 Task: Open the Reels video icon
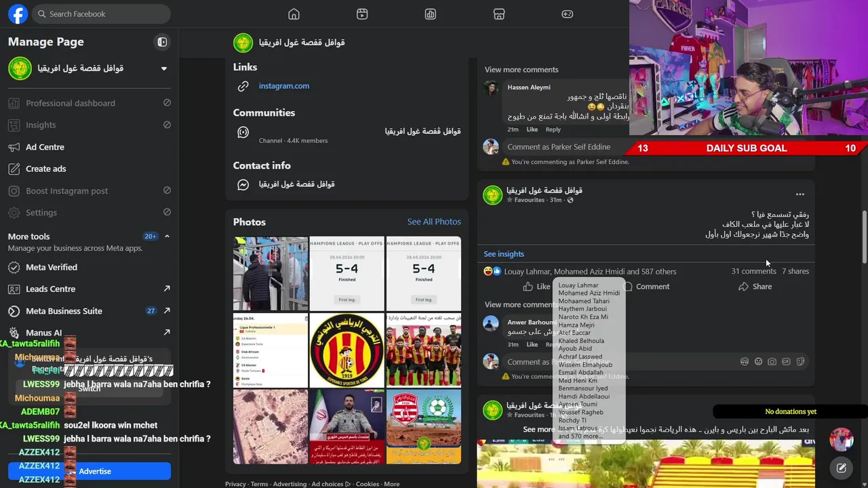(x=362, y=14)
